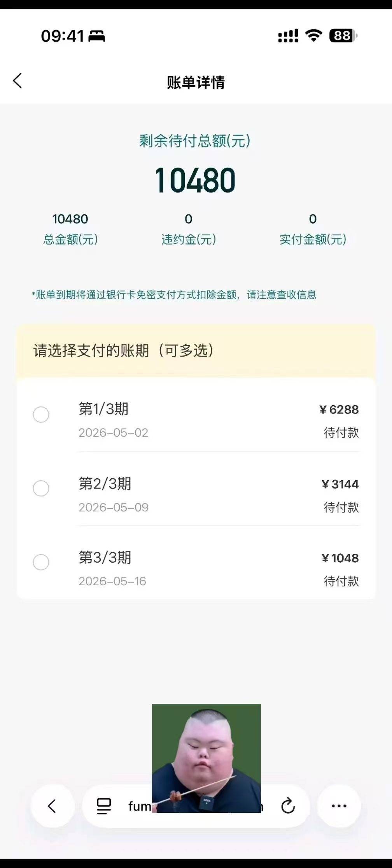Tap the 总金额(元) total amount label
The width and height of the screenshot is (392, 868).
pos(70,239)
